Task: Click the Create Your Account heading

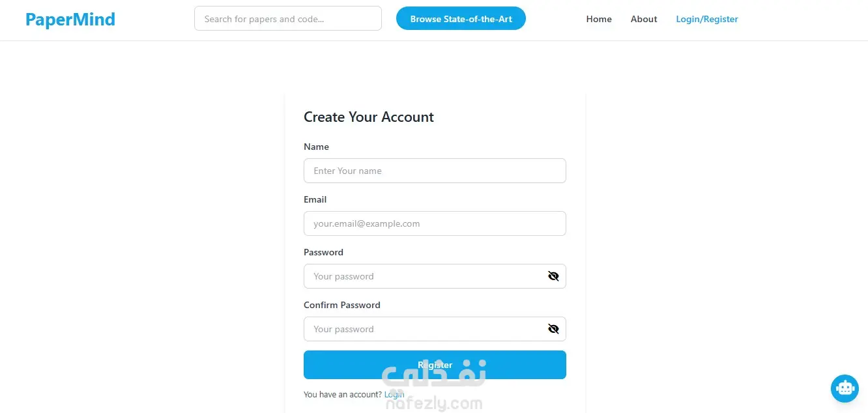Action: coord(369,117)
